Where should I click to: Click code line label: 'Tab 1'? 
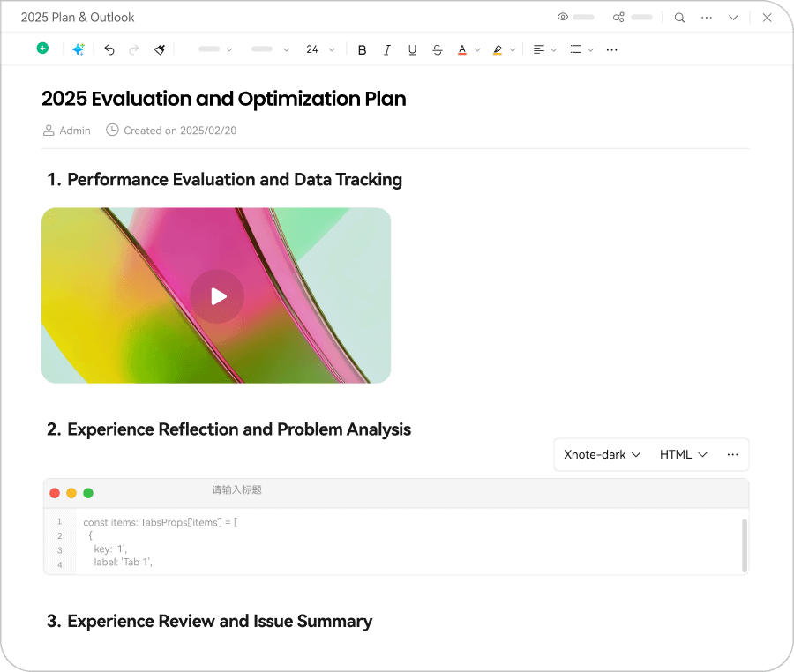tap(123, 562)
